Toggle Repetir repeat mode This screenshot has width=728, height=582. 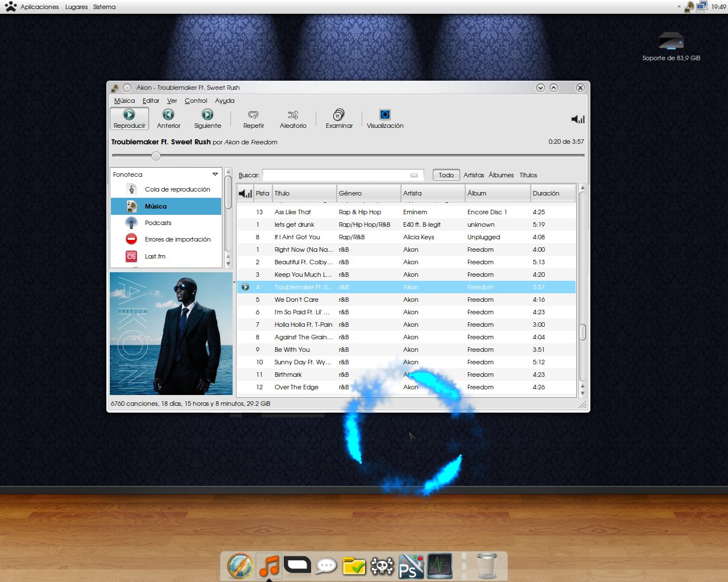[254, 119]
